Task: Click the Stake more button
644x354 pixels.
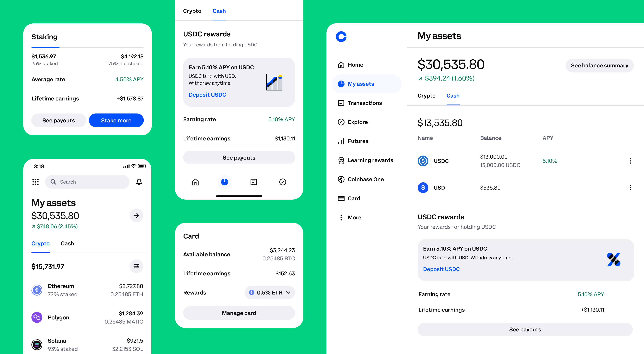Action: [116, 120]
